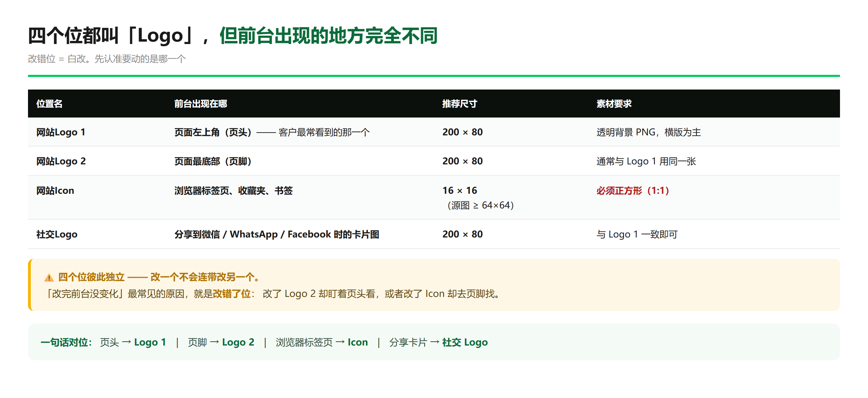Click the 200 × 80 size for 网站Logo 1

coord(463,132)
